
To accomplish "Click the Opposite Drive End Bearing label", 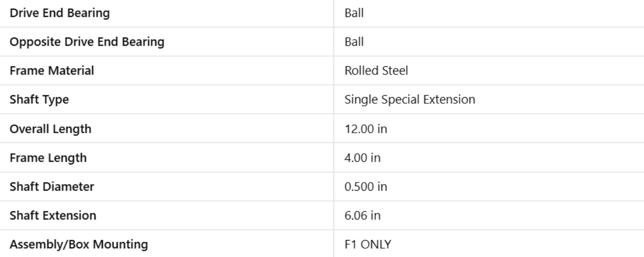I will (87, 42).
